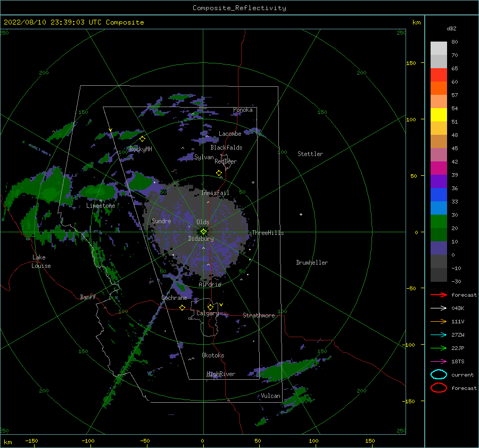The width and height of the screenshot is (479, 448).
Task: Click the Stettler city label
Action: [310, 154]
